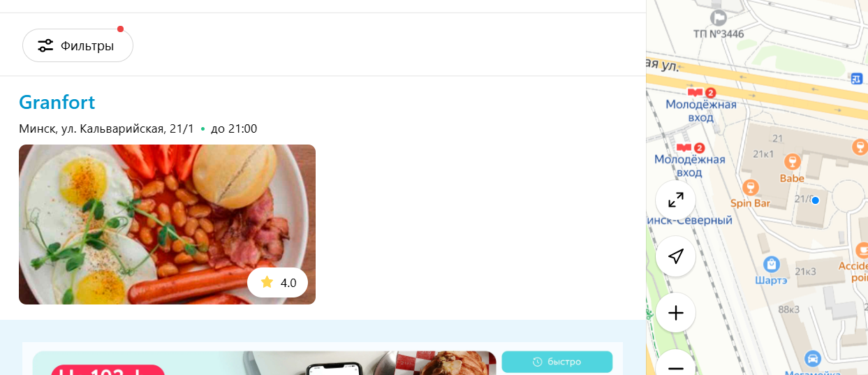This screenshot has height=375, width=868.
Task: Expand the map to fullscreen
Action: 675,200
